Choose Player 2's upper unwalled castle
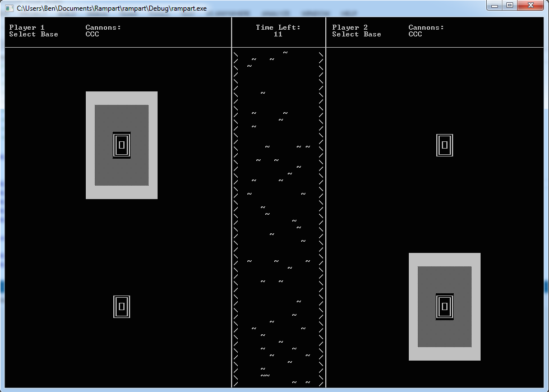Viewport: 549px width, 392px height. coord(445,145)
